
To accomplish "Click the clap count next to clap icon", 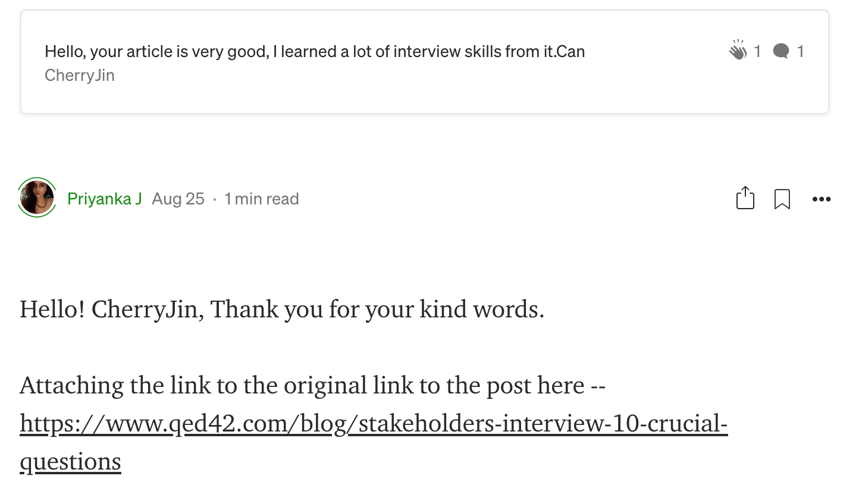I will point(757,51).
